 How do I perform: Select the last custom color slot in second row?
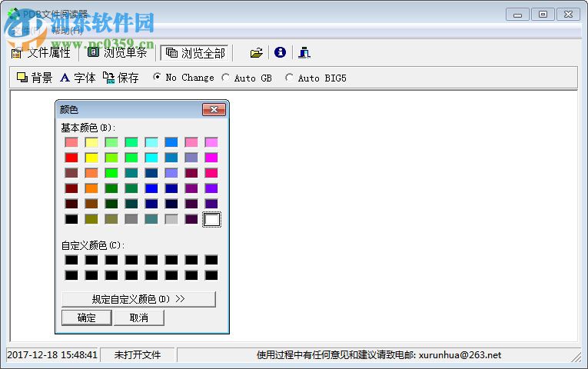tap(211, 275)
